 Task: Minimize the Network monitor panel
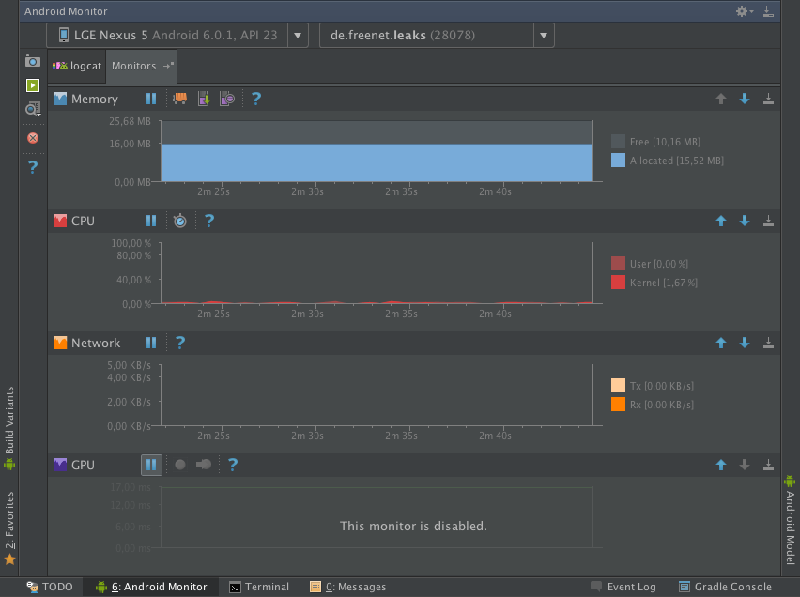point(768,342)
